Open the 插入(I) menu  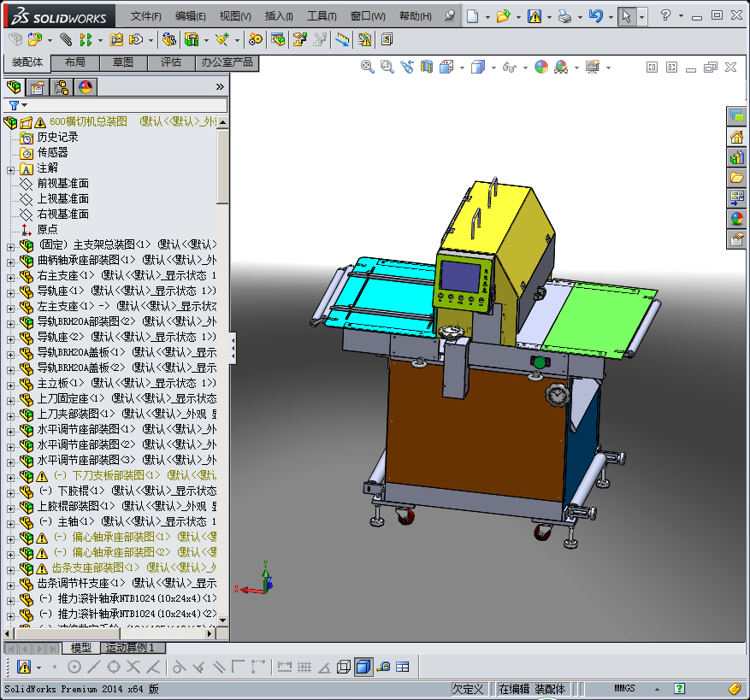(x=279, y=16)
